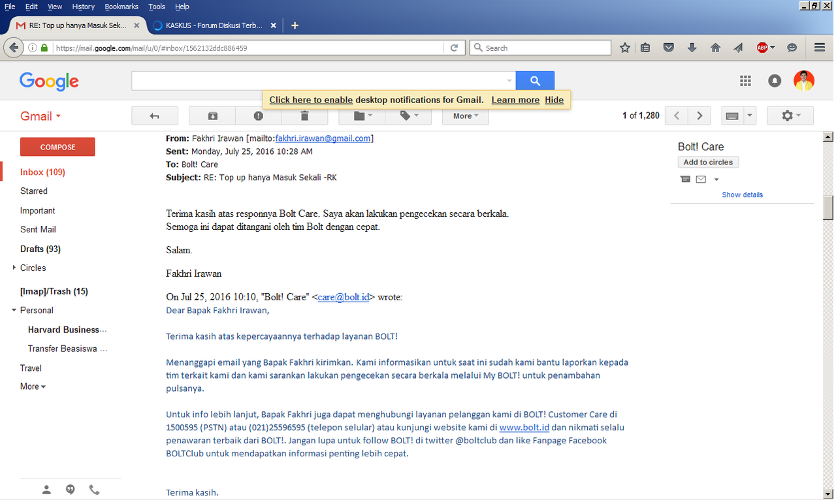Open the Labels tag dropdown
Screen dimensions: 836x504
click(408, 116)
